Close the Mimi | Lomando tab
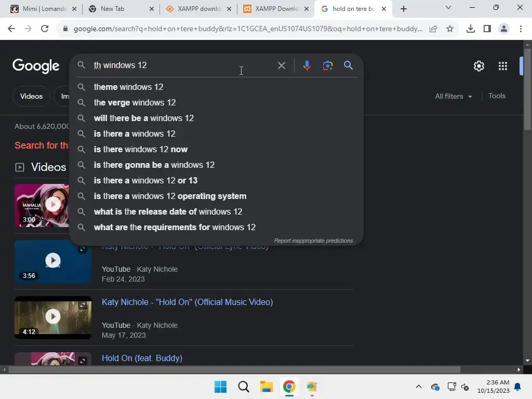Viewport: 532px width, 399px height. (74, 9)
